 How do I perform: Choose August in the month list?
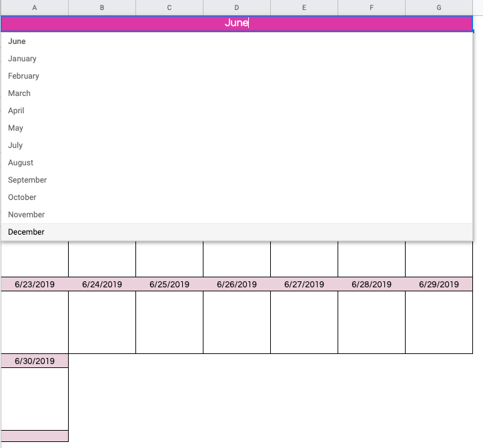[x=237, y=162]
